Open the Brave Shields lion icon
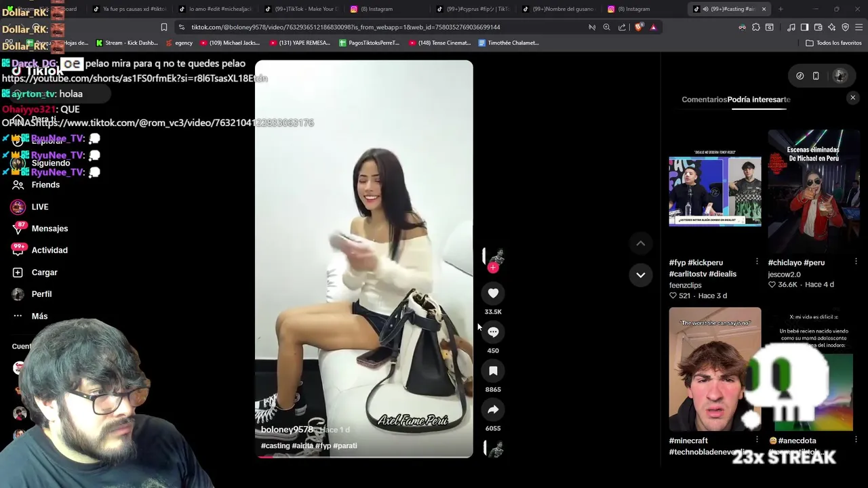 point(639,27)
